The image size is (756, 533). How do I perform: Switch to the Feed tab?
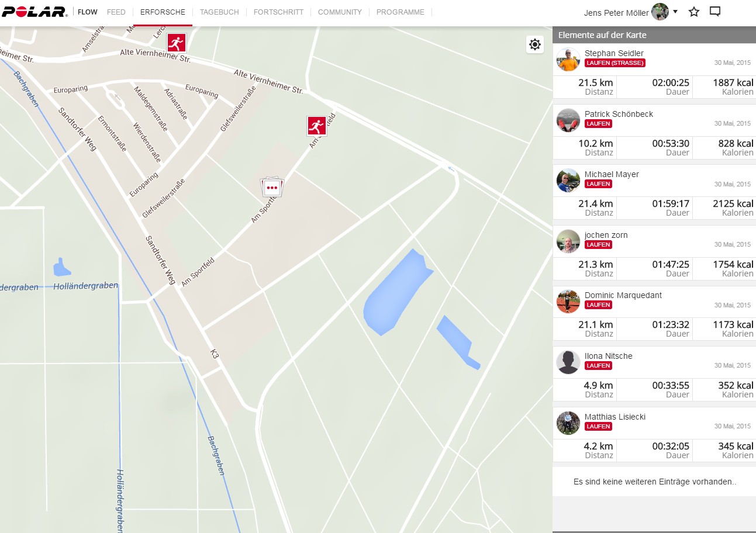(116, 12)
